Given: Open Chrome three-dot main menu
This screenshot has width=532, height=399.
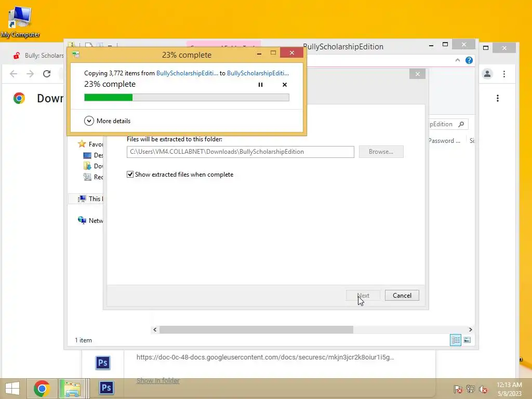Looking at the screenshot, I should click(x=504, y=74).
